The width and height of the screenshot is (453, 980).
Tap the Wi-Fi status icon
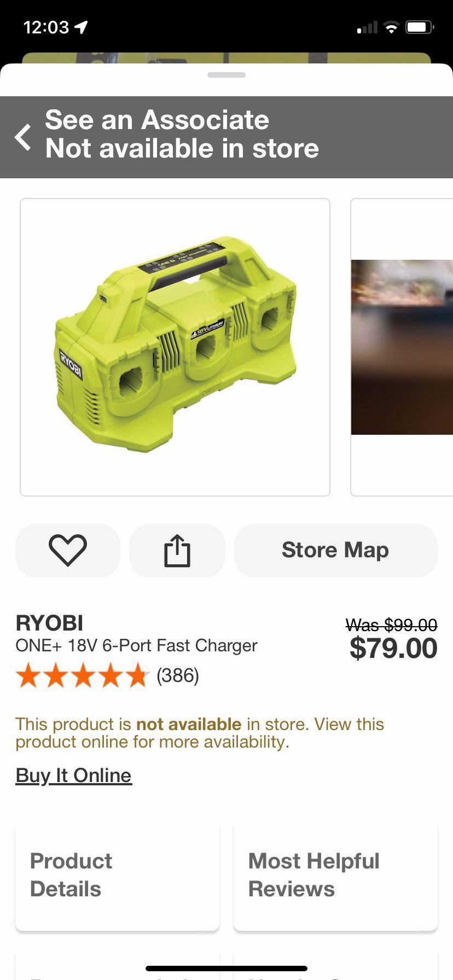click(391, 27)
